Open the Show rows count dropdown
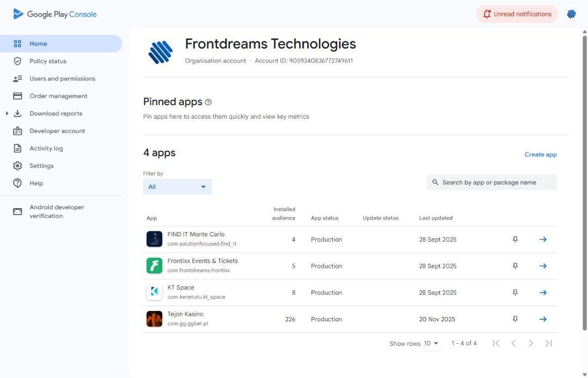The height and width of the screenshot is (378, 588). (431, 344)
